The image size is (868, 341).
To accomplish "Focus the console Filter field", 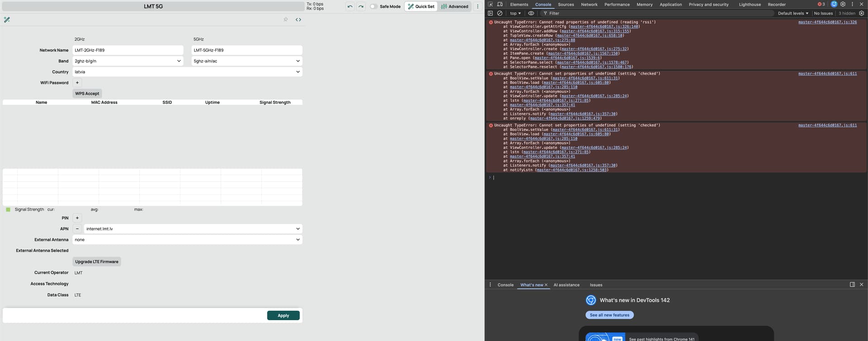I will [x=657, y=14].
